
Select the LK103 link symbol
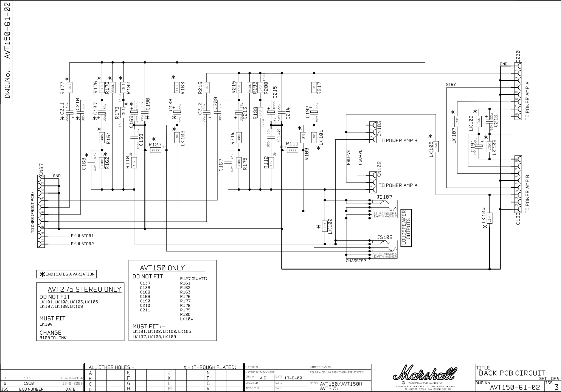pyautogui.click(x=177, y=138)
